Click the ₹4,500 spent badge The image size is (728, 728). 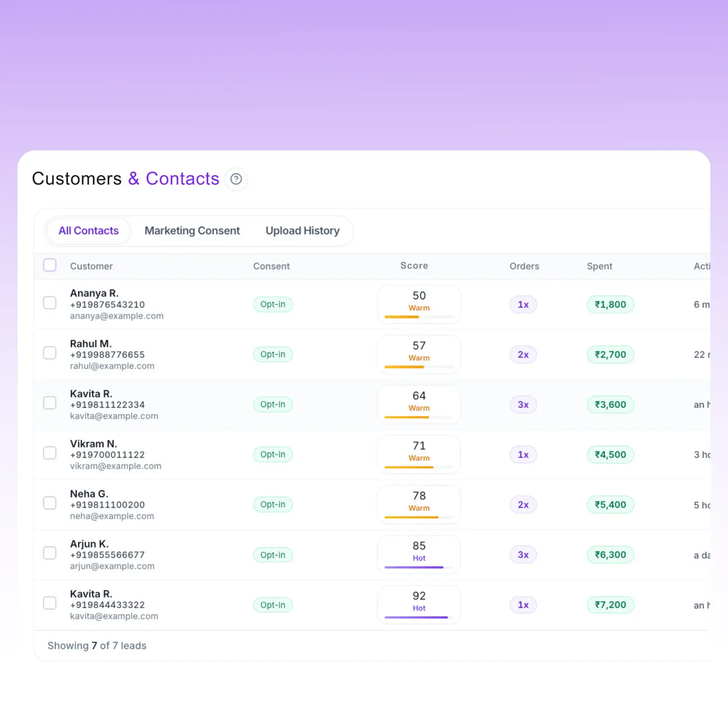tap(610, 454)
